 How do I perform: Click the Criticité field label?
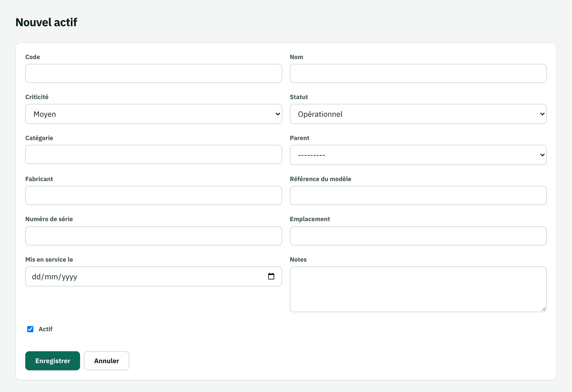(37, 97)
